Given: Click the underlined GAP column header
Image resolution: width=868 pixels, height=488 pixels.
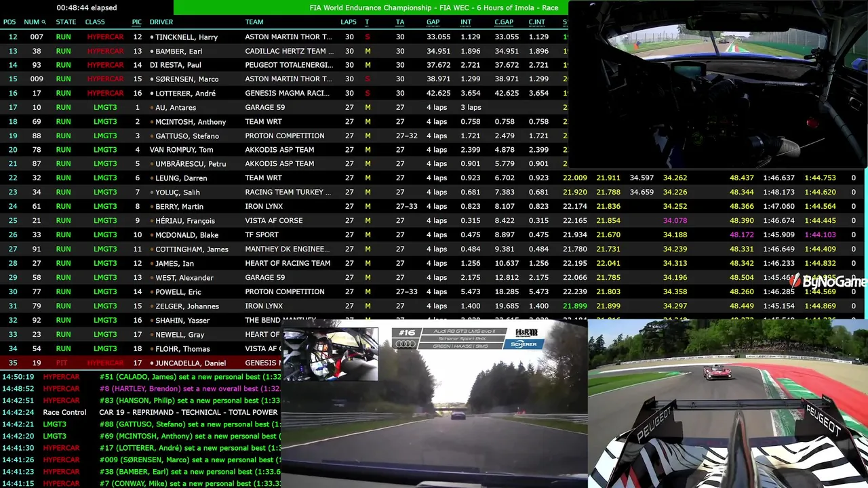Looking at the screenshot, I should click(x=433, y=22).
